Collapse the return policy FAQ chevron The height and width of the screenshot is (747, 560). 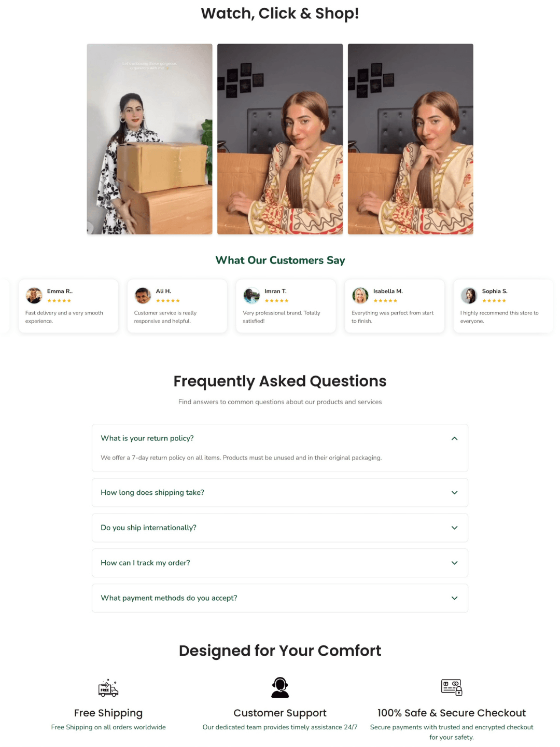[454, 439]
